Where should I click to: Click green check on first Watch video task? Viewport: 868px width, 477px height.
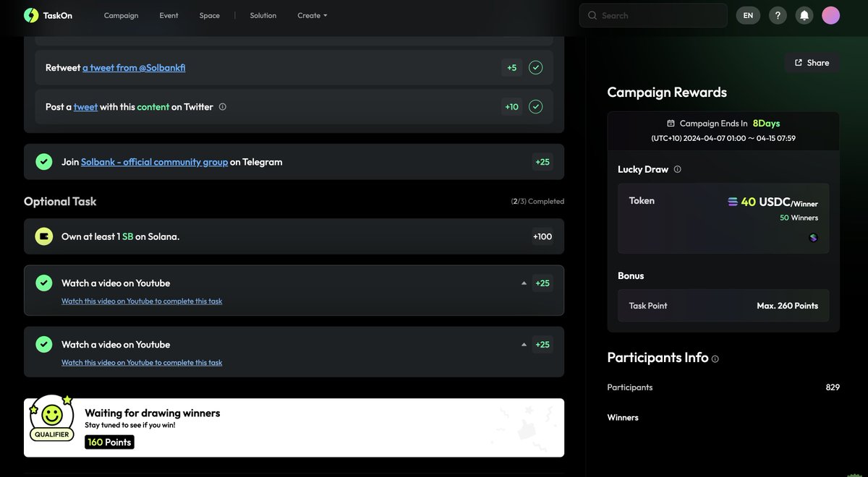tap(44, 283)
